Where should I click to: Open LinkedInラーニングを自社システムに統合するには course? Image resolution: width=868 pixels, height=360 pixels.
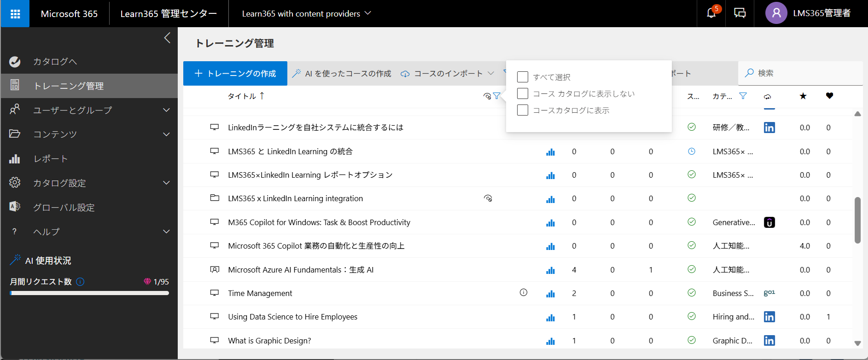(x=315, y=128)
